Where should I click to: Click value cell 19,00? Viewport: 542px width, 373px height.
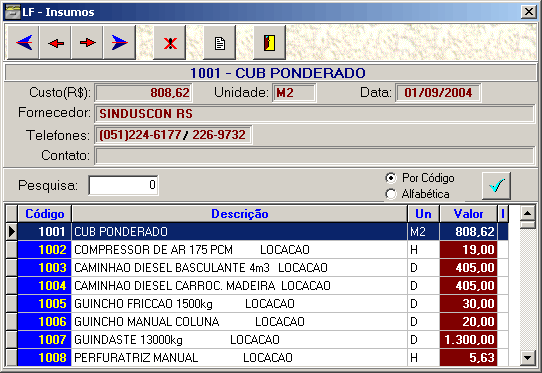pyautogui.click(x=468, y=250)
